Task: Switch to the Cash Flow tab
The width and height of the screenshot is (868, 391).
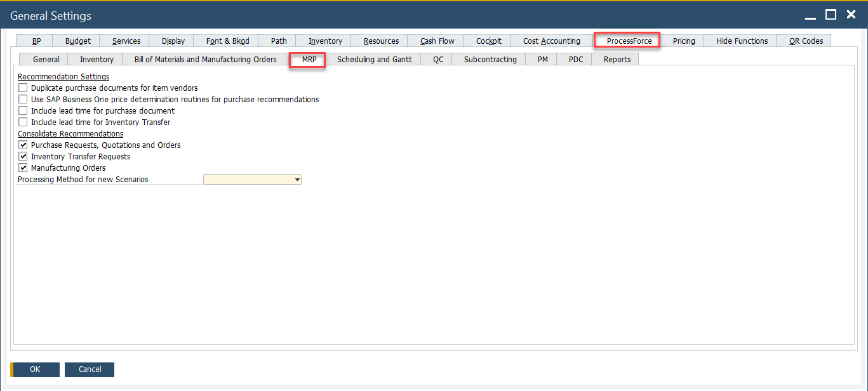Action: 436,40
